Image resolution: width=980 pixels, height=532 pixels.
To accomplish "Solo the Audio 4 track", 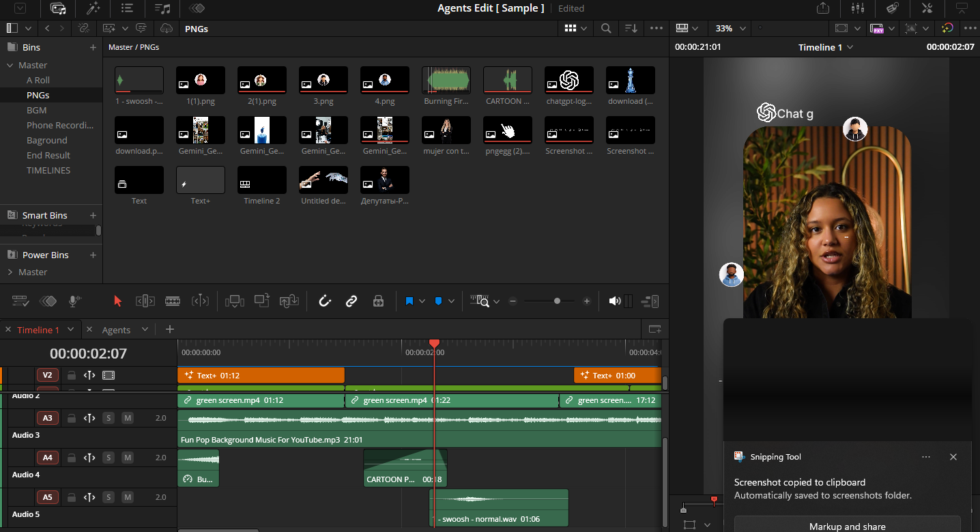I will pos(108,458).
